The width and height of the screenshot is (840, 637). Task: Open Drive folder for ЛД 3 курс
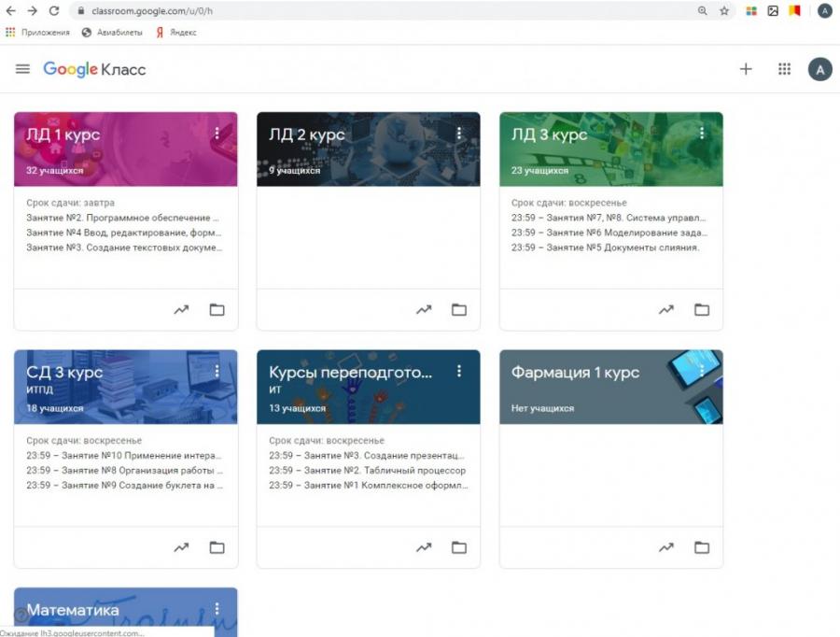tap(702, 309)
